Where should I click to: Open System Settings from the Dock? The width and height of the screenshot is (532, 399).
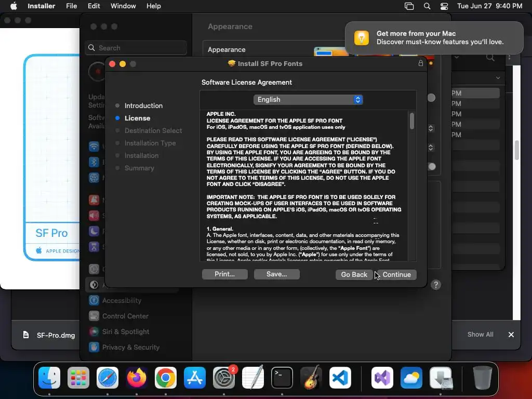pyautogui.click(x=224, y=378)
